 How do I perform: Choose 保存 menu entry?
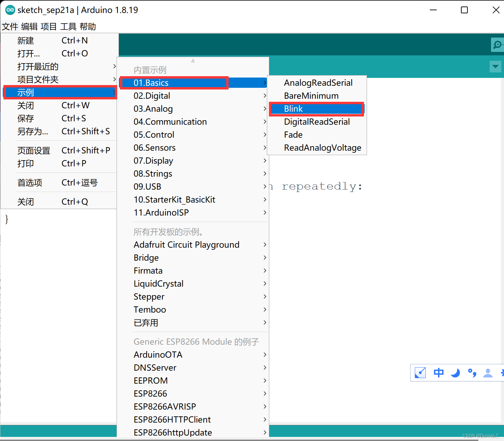click(59, 118)
